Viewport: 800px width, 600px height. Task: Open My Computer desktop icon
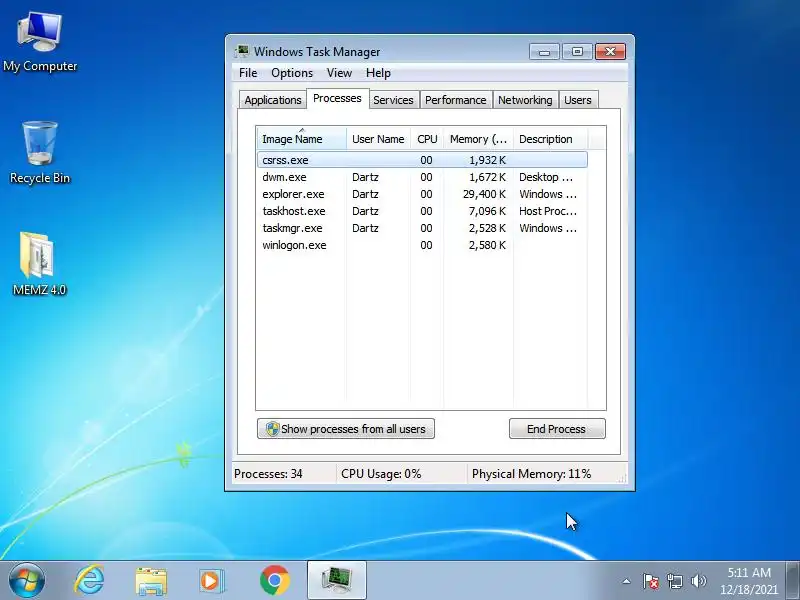pos(40,42)
